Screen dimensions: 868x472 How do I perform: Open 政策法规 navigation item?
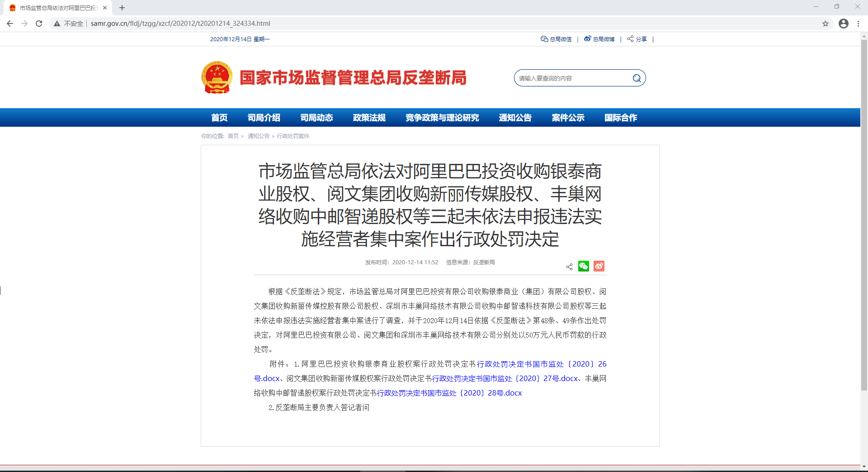(x=369, y=118)
